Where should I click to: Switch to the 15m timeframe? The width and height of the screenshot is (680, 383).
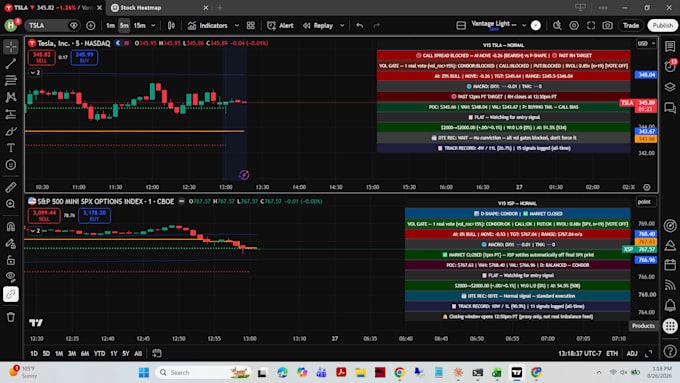point(140,26)
